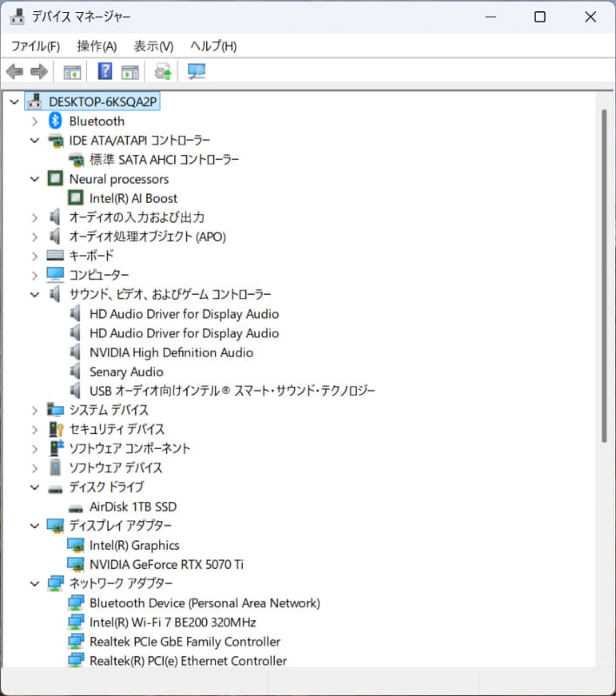Click the Neural processors chip icon
The width and height of the screenshot is (616, 696).
coord(55,179)
